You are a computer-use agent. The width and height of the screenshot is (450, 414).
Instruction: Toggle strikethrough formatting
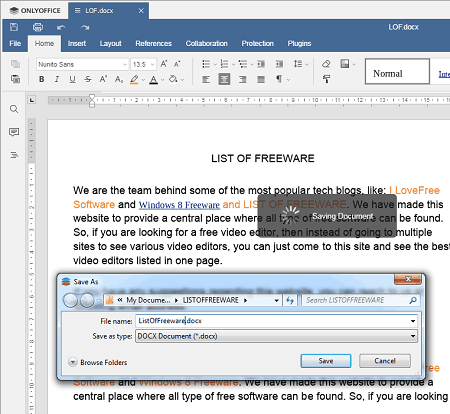pos(88,79)
